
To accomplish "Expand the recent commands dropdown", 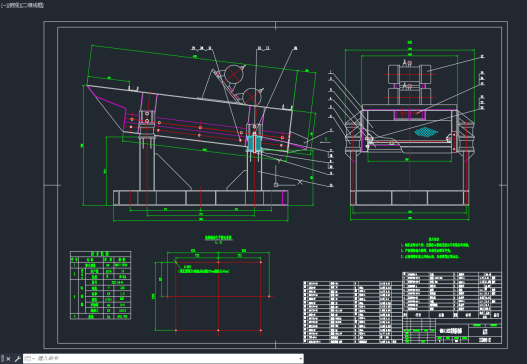I will click(x=30, y=359).
